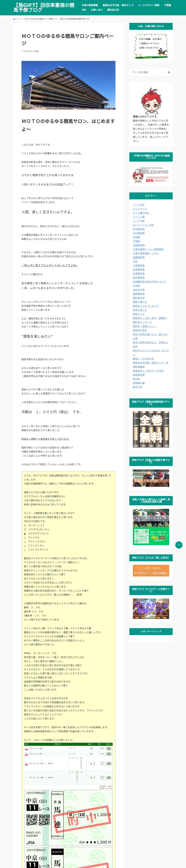Click the 全巻無料 manga blog banner
Image resolution: width=186 pixels, height=868 pixels.
click(x=151, y=429)
